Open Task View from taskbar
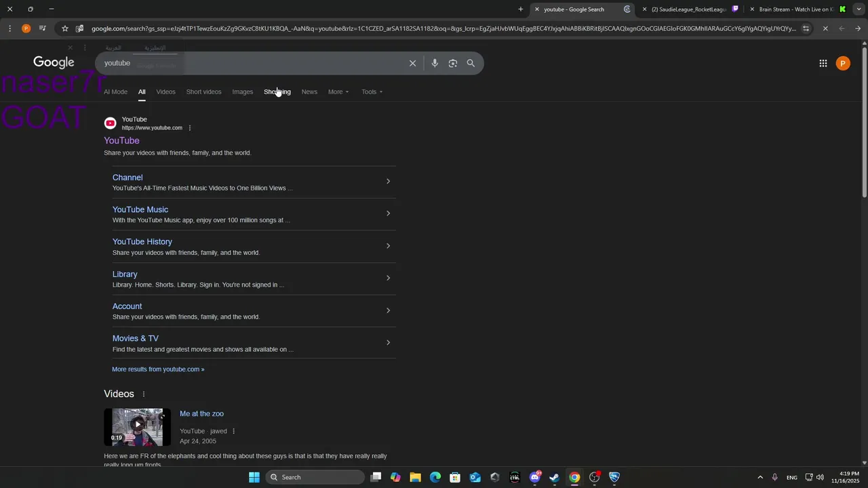 coord(376,477)
